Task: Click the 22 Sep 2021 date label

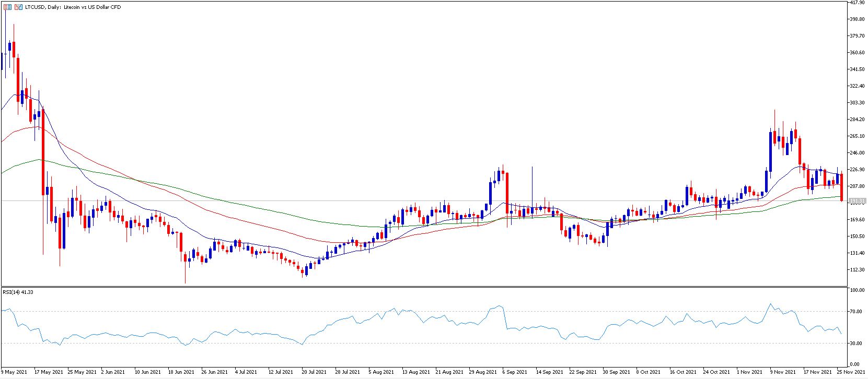Action: click(583, 372)
